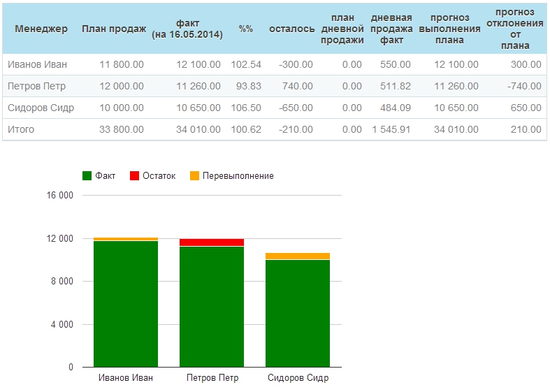This screenshot has width=550, height=392.
Task: Click the red Остаток segment on Петров Петр bar
Action: [212, 242]
